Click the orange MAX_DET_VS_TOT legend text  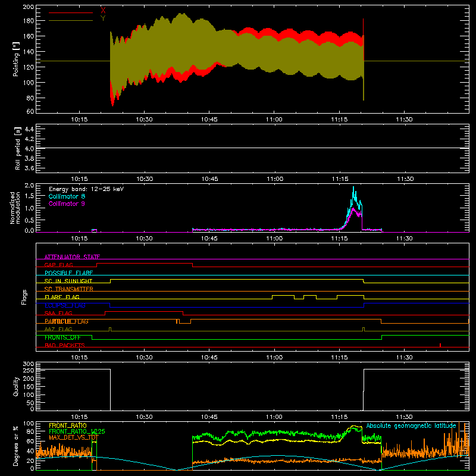click(x=74, y=437)
